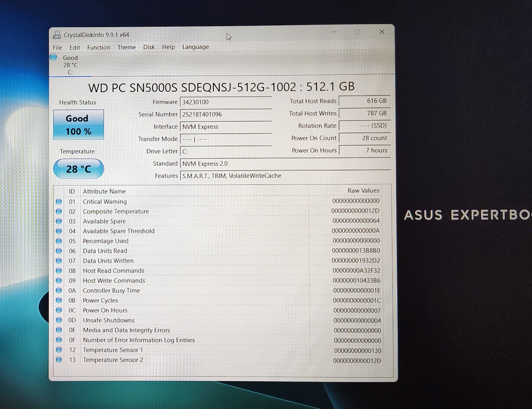Click the Total Host Reads value 616 GB
Image resolution: width=532 pixels, height=409 pixels.
click(x=364, y=101)
